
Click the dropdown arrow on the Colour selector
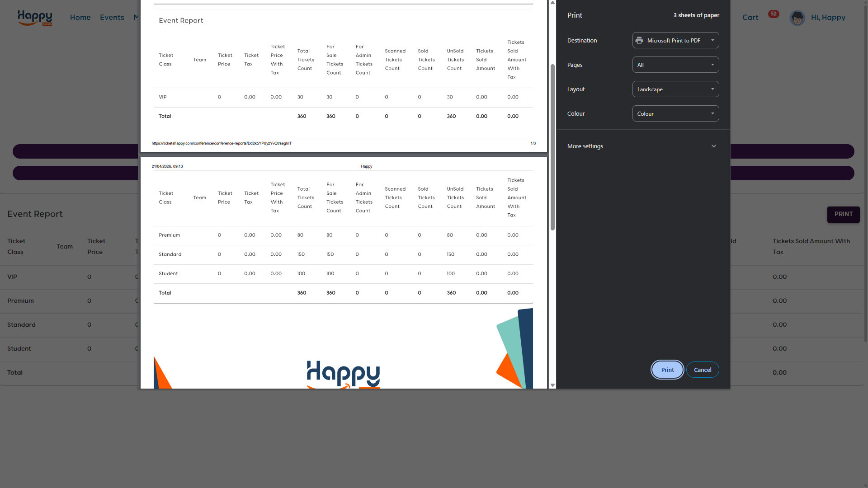click(x=713, y=113)
